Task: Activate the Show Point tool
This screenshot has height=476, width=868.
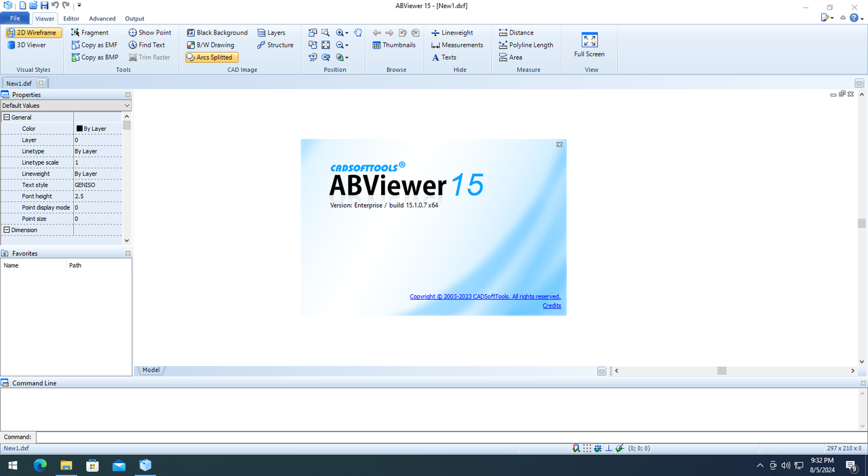Action: point(150,33)
